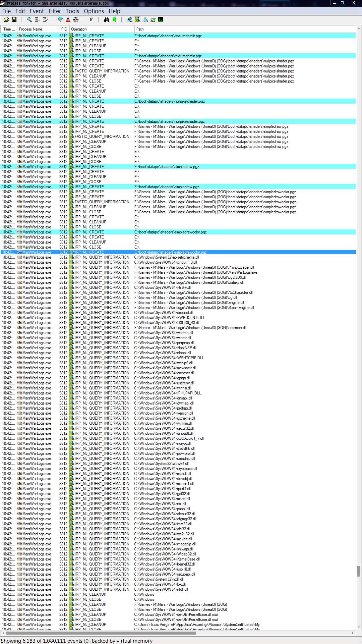362x644 pixels.
Task: Click the 'Showing 6.183 of 1.080.111 events' status
Action: click(45, 641)
